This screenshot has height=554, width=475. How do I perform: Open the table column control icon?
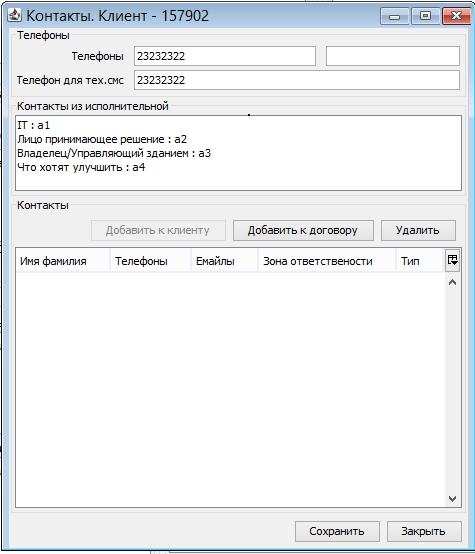pyautogui.click(x=453, y=261)
